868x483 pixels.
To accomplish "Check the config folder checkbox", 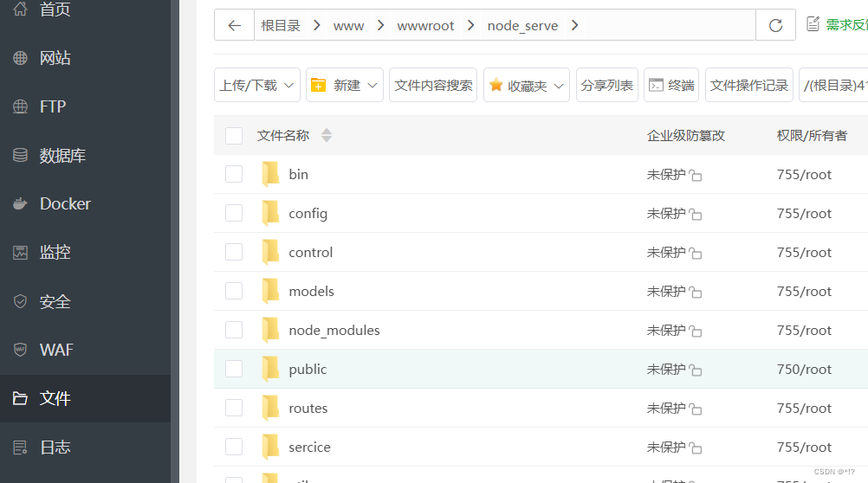I will tap(234, 213).
